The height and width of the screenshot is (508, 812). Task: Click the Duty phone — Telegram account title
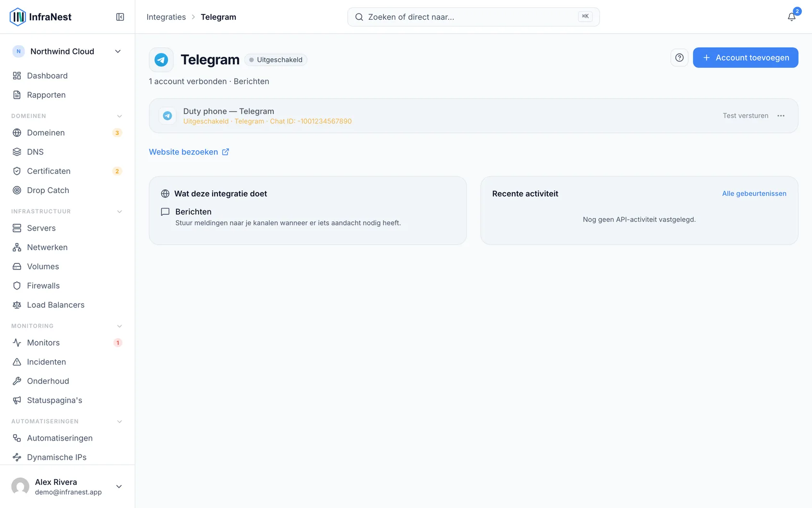[228, 111]
